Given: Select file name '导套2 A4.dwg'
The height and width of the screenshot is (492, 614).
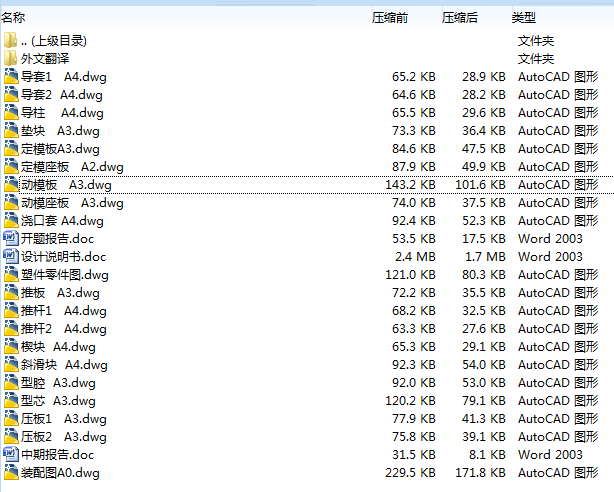Looking at the screenshot, I should click(61, 95).
